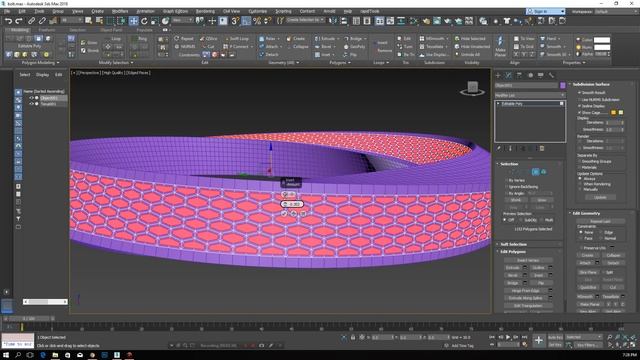Click the Undo arrow in main toolbar

coord(8,20)
